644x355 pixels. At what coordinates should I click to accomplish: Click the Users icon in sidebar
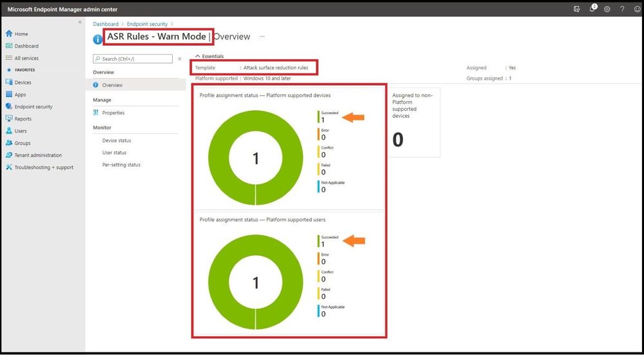click(9, 131)
